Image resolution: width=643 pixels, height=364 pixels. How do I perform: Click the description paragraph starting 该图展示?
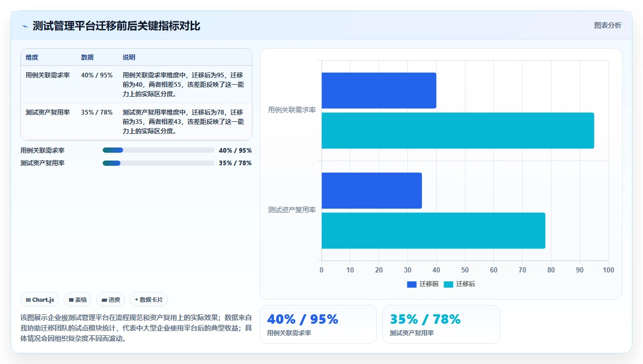136,328
